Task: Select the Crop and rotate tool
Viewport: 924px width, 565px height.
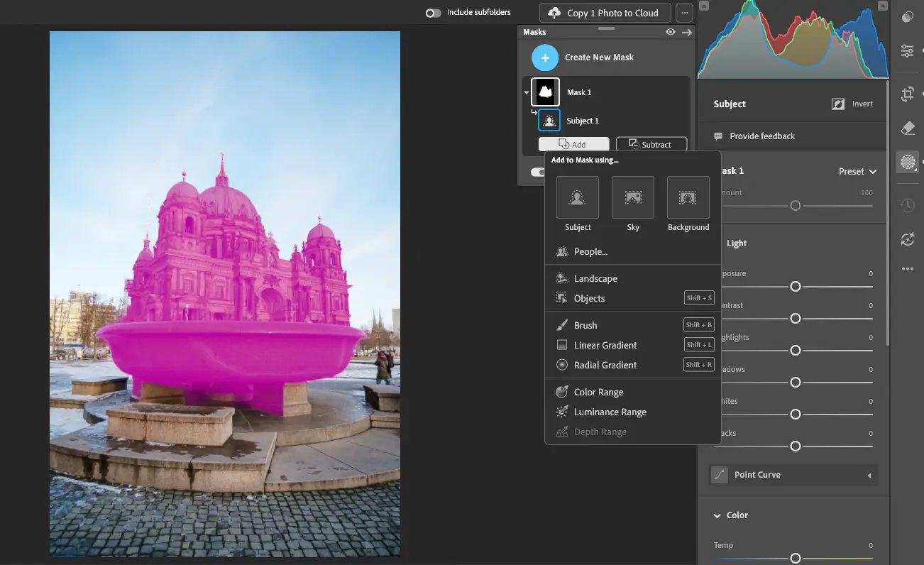Action: (908, 94)
